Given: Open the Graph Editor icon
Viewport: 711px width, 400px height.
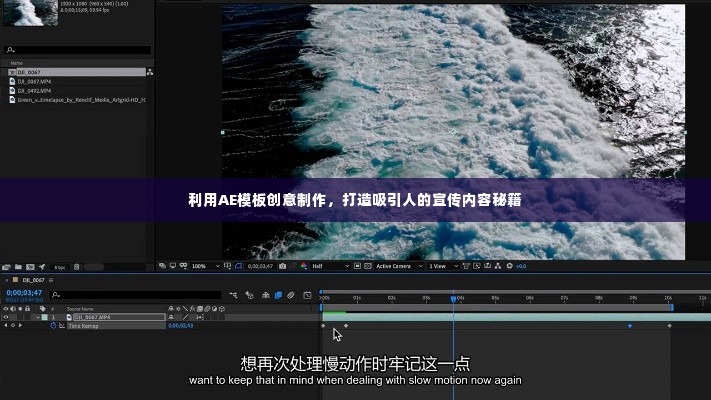Looking at the screenshot, I should 307,295.
